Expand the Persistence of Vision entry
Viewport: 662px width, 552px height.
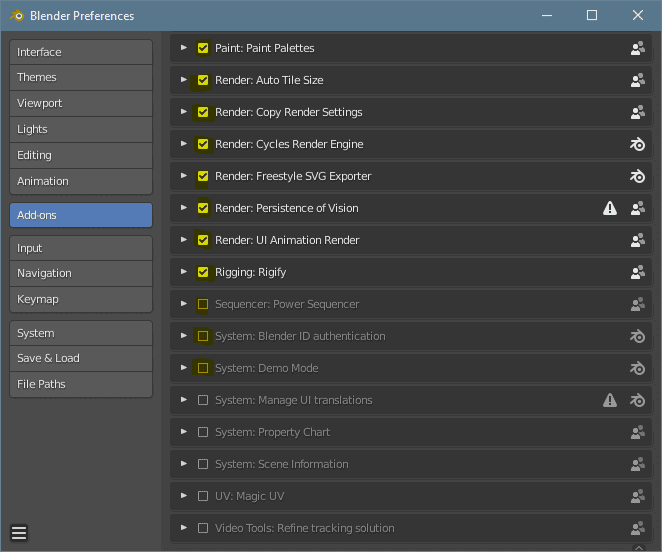coord(184,208)
